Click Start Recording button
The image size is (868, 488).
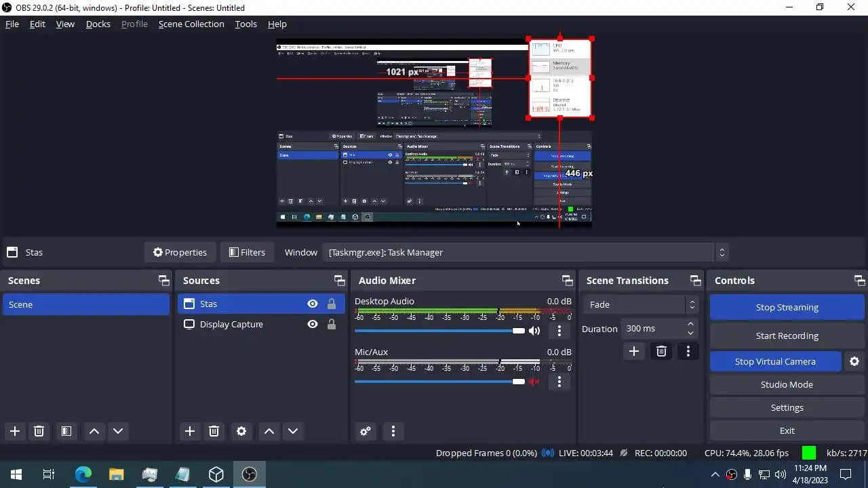coord(787,335)
